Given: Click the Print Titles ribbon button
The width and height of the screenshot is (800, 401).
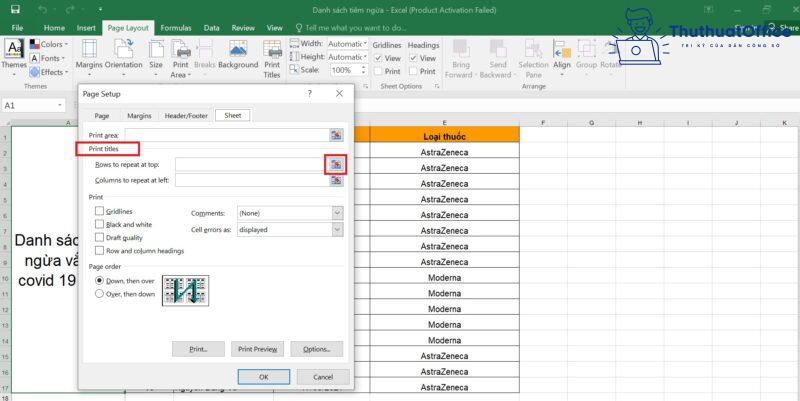Looking at the screenshot, I should pos(272,58).
